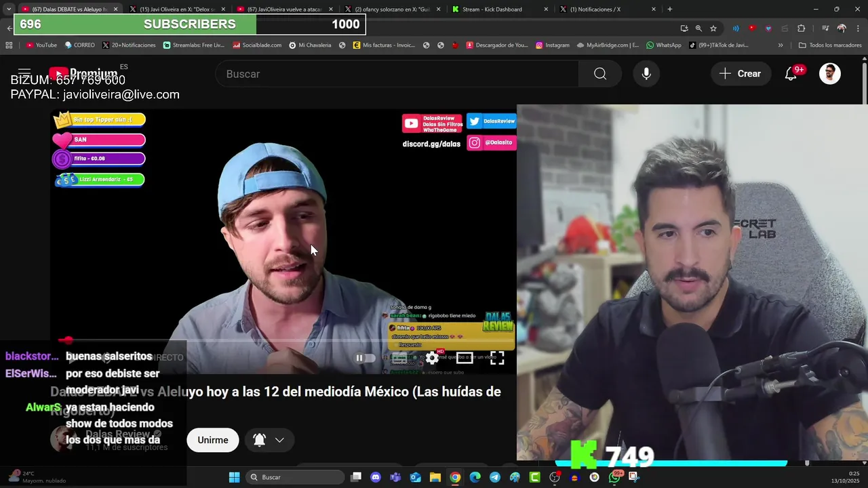Click the Crear create button
Image resolution: width=868 pixels, height=488 pixels.
point(741,74)
